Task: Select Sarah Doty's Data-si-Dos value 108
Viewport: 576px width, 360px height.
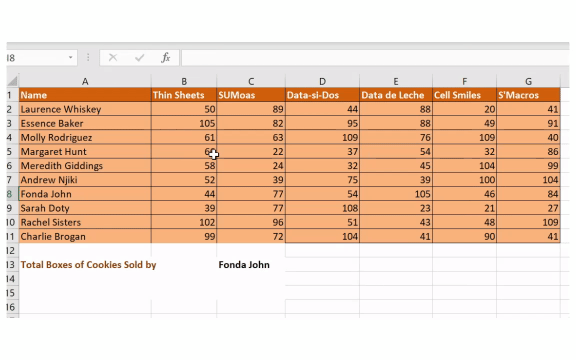Action: pyautogui.click(x=322, y=208)
